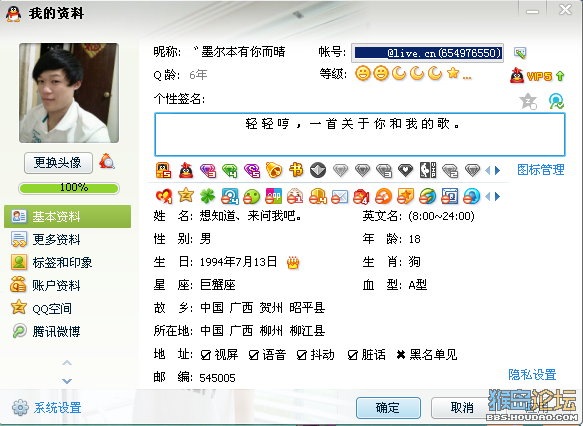Click the NBA VIP icon
This screenshot has width=583, height=426.
(428, 170)
